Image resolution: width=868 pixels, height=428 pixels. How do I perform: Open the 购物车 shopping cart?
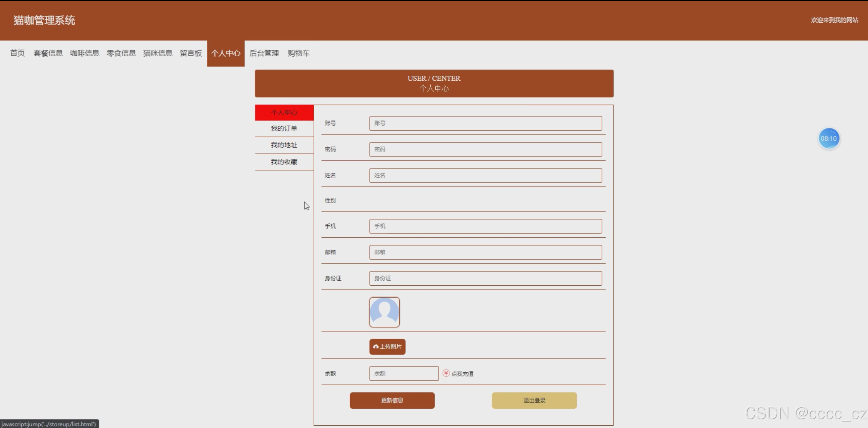pos(299,53)
